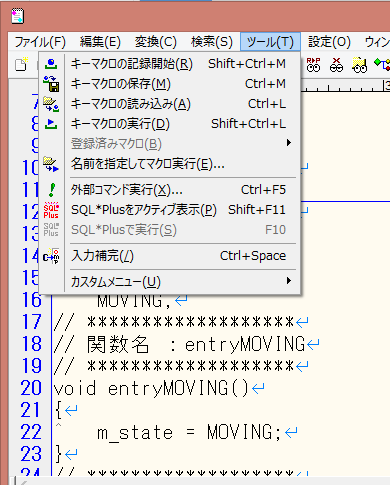Viewport: 390px width, 485px height.
Task: Expand カスタムメニュー(U) submenu arrow
Action: pos(289,281)
